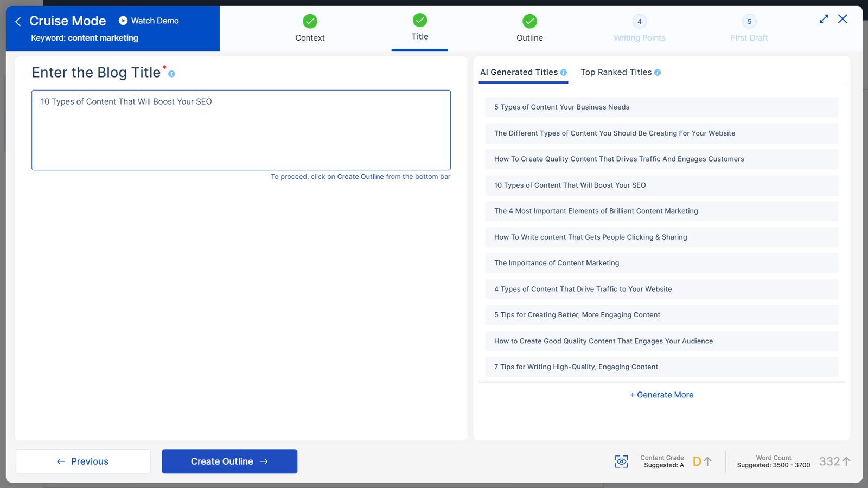This screenshot has width=868, height=488.
Task: Click info icon beside AI Generated Titles
Action: point(564,73)
